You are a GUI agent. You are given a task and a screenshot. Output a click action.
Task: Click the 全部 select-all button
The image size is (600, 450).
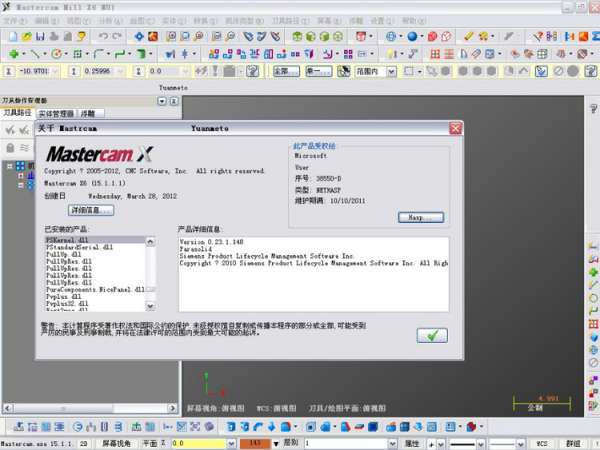point(286,72)
